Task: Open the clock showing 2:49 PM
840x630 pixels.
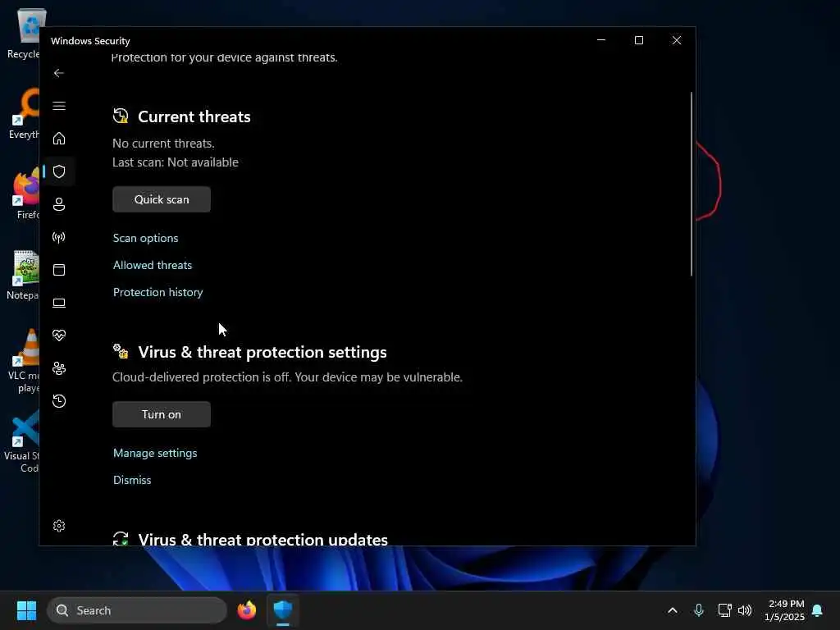Action: [x=785, y=610]
